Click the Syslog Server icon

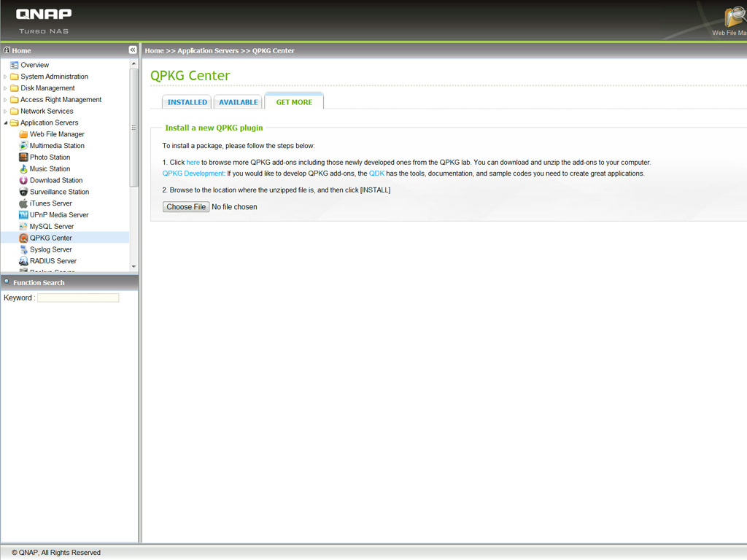click(x=23, y=249)
